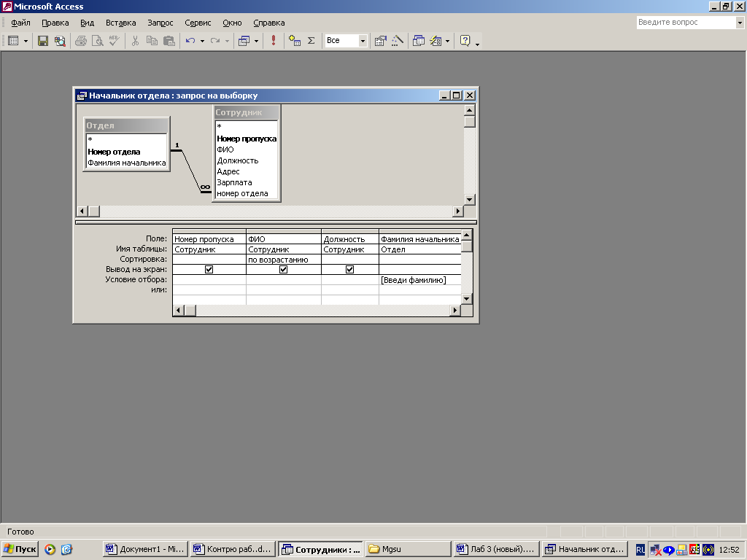
Task: Click the Redo icon
Action: pos(215,41)
